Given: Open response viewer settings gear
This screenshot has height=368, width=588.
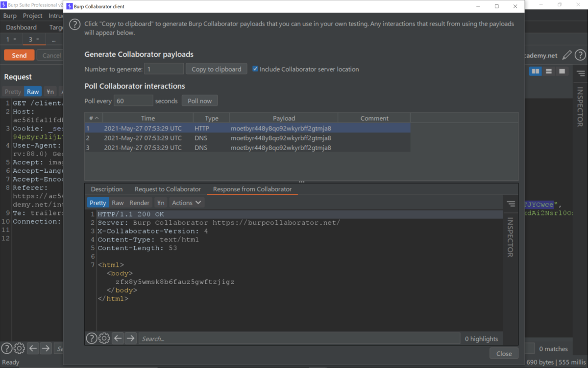Looking at the screenshot, I should (104, 338).
